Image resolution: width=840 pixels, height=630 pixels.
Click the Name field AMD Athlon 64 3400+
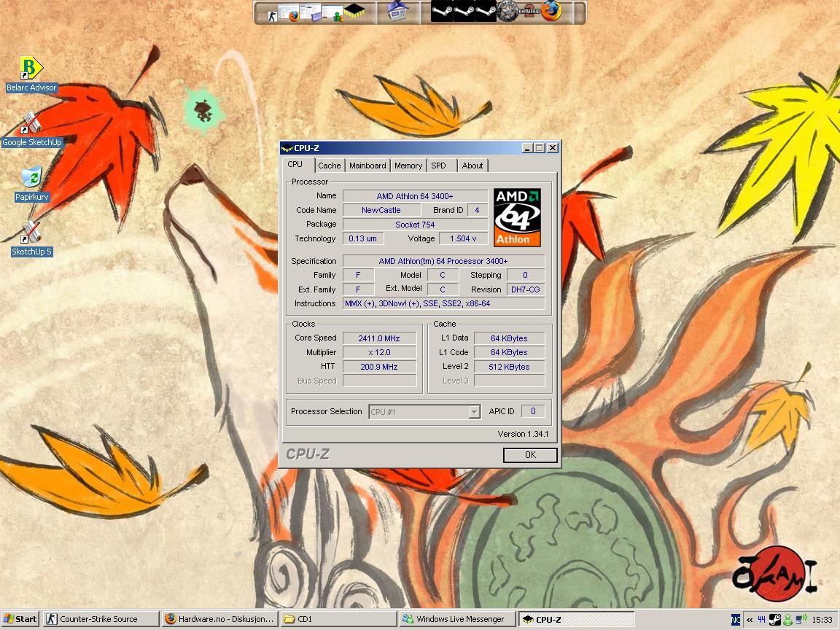[x=415, y=196]
